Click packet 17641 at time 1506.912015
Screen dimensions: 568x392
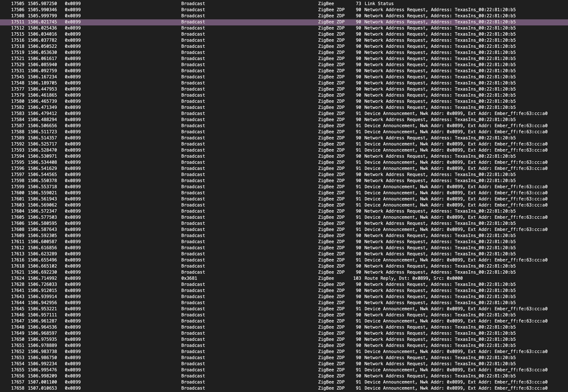click(x=42, y=290)
